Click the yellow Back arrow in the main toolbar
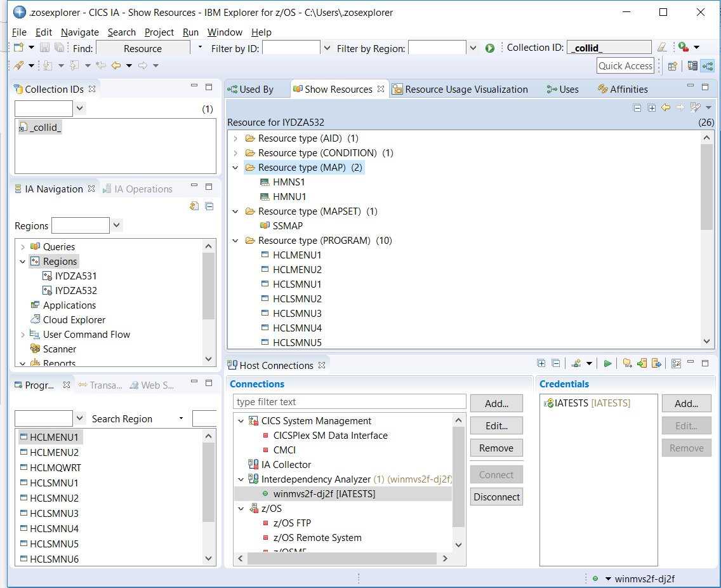The image size is (721, 588). 116,65
